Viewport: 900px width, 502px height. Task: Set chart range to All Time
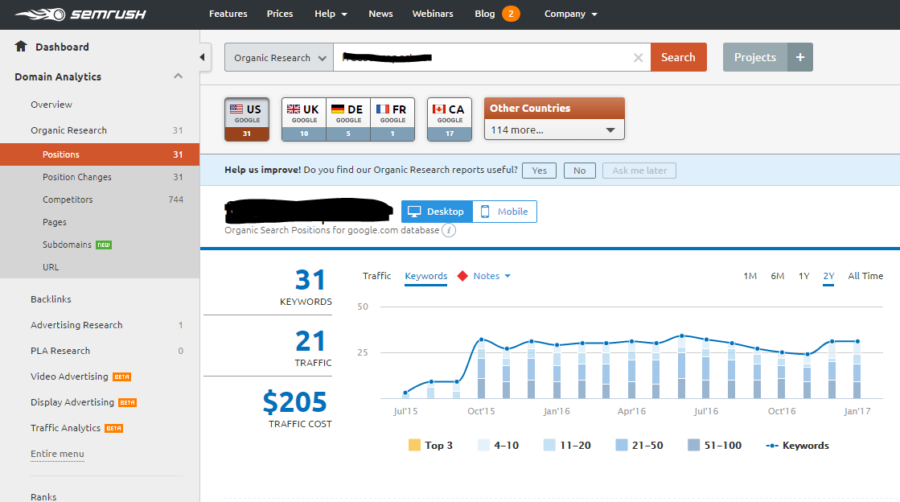tap(865, 276)
